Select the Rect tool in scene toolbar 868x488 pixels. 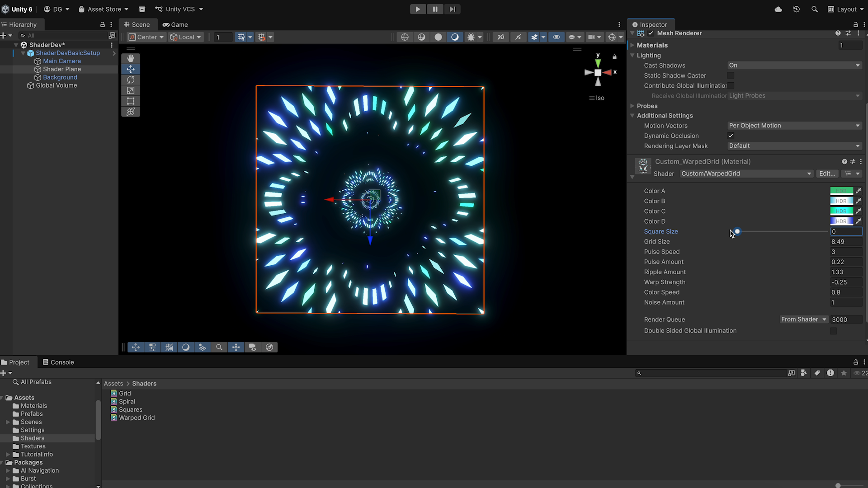(x=131, y=101)
